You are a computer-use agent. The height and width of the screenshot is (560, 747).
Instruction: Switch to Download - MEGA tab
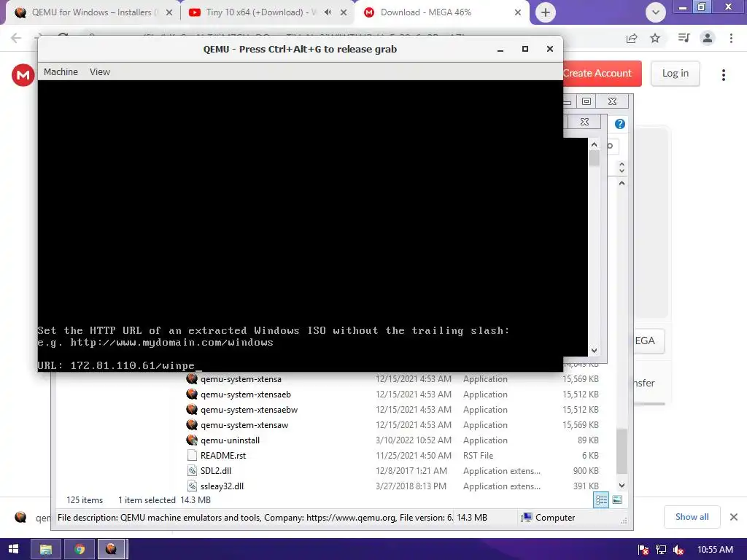[441, 12]
